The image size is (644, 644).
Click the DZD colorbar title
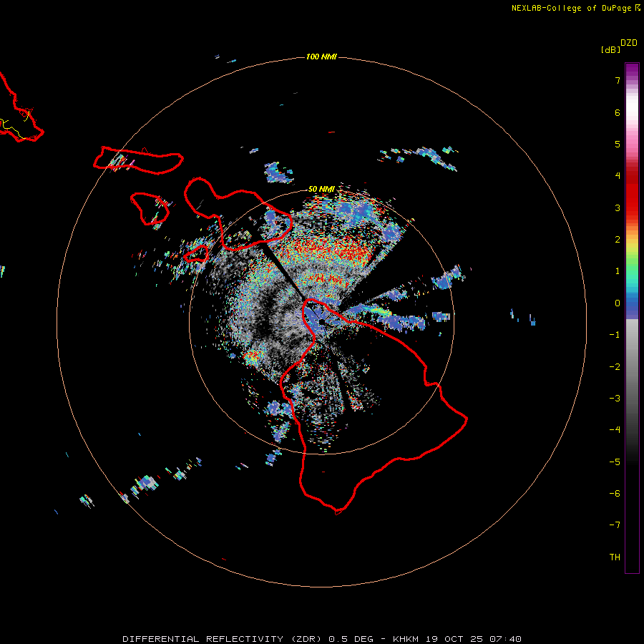(x=629, y=43)
